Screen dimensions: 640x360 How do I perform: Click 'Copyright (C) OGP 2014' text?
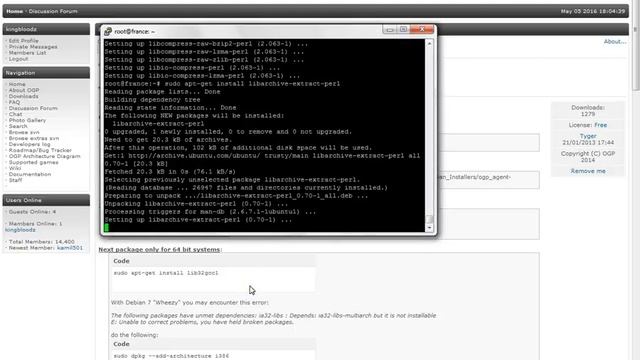(588, 157)
